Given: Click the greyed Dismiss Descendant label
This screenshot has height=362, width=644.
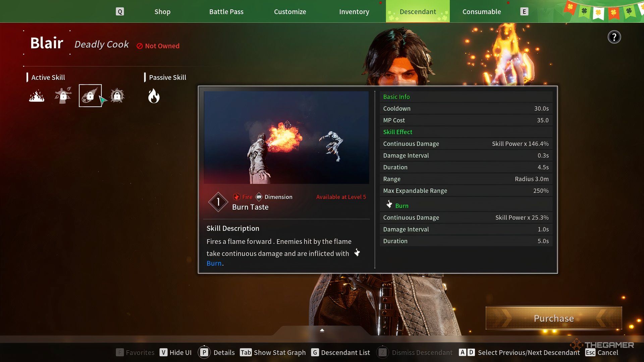Looking at the screenshot, I should pyautogui.click(x=422, y=352).
